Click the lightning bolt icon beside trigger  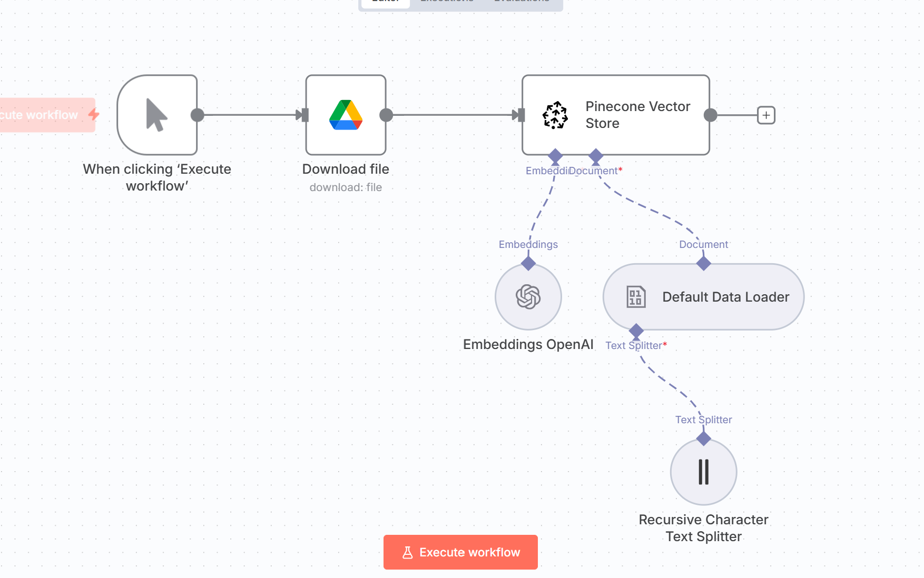pyautogui.click(x=94, y=114)
